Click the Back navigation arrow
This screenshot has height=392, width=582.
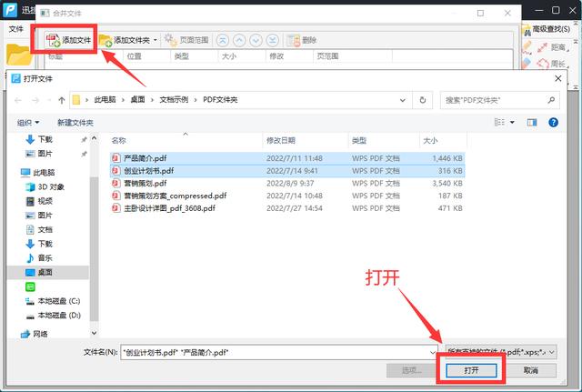click(18, 100)
